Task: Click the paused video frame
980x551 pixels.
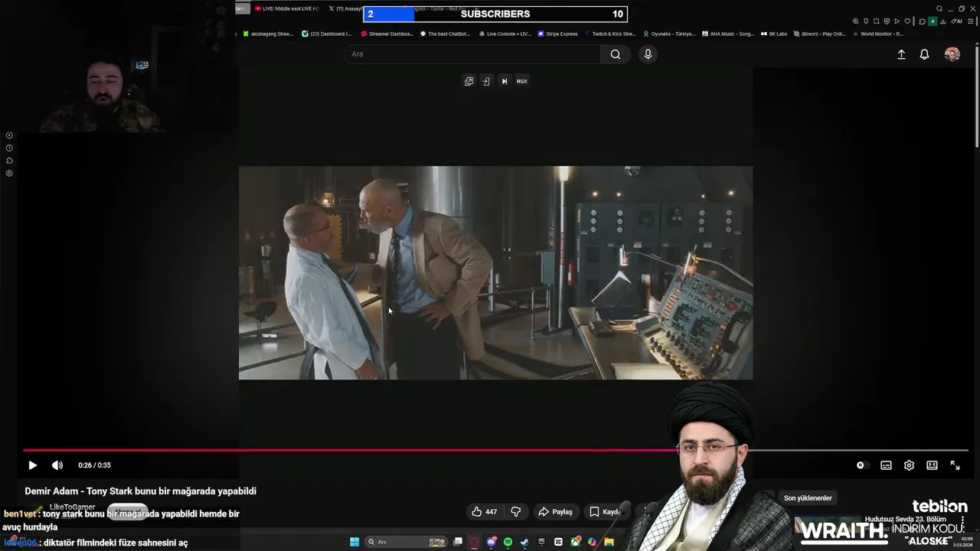Action: click(x=495, y=272)
